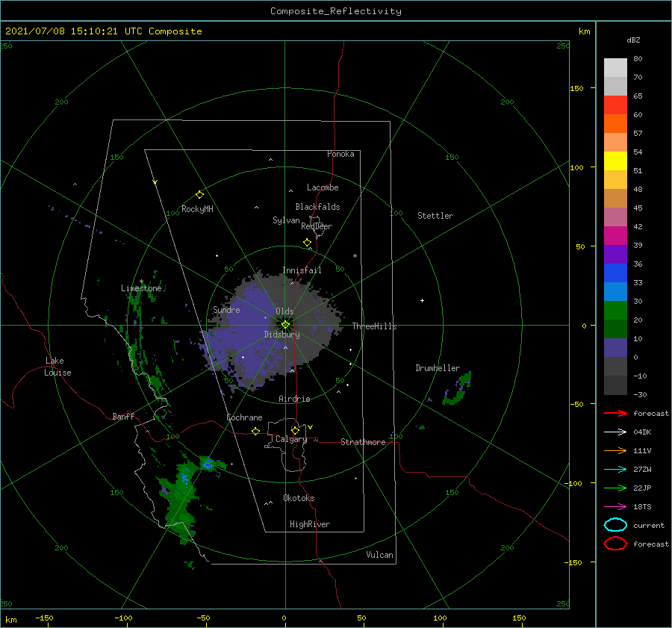The height and width of the screenshot is (628, 672).
Task: Select the Sundre label
Action: pyautogui.click(x=226, y=309)
